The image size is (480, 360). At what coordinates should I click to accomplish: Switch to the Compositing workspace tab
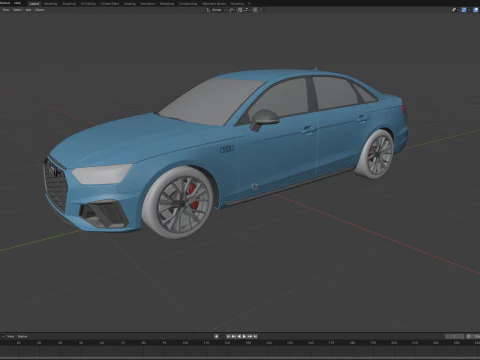coord(188,4)
